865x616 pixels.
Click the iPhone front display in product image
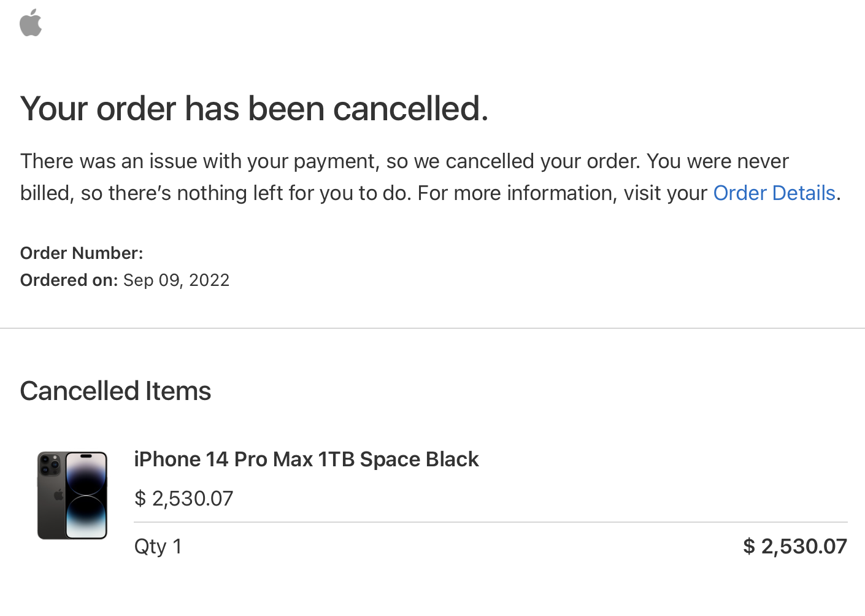87,496
